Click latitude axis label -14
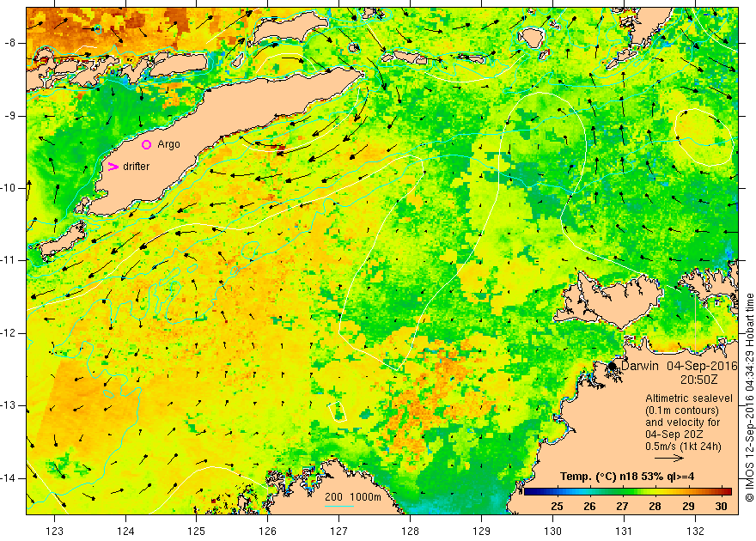 tap(9, 478)
